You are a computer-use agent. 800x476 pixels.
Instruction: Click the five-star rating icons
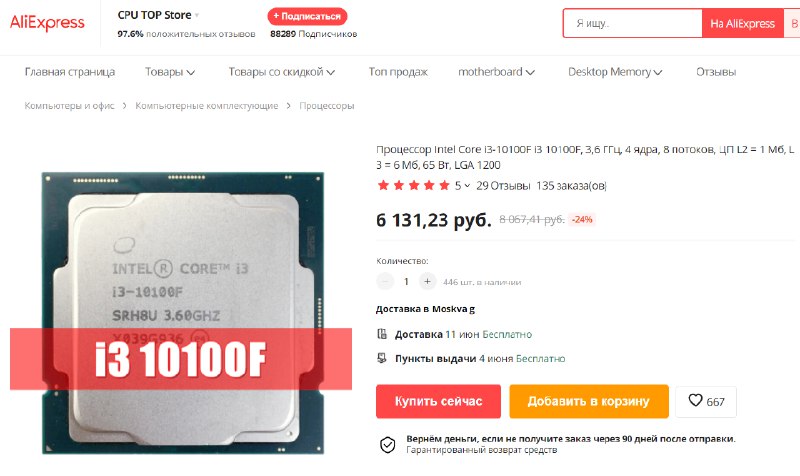tap(413, 185)
